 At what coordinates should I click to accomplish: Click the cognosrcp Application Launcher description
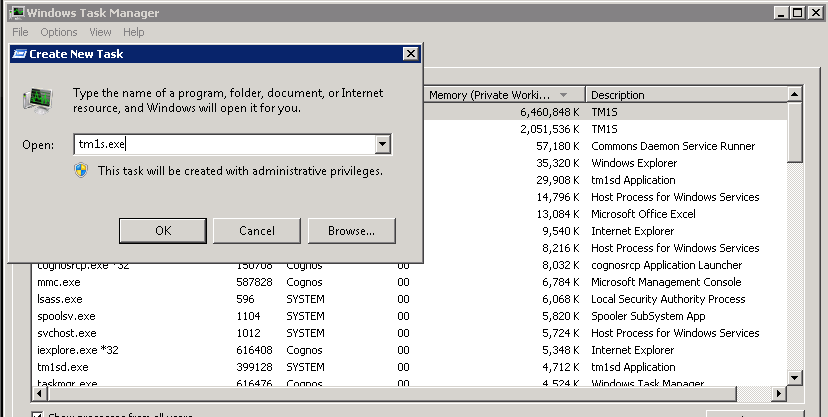point(666,265)
